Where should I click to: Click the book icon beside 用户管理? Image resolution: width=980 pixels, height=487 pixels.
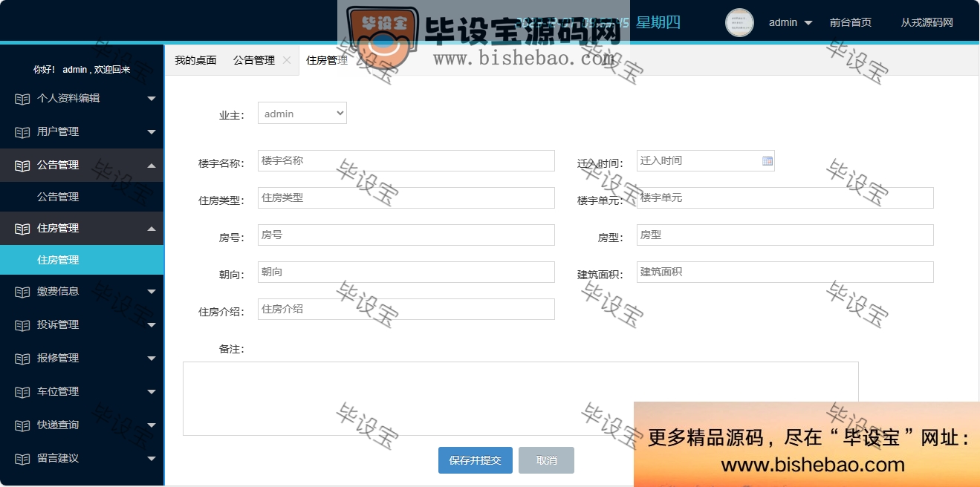coord(22,131)
